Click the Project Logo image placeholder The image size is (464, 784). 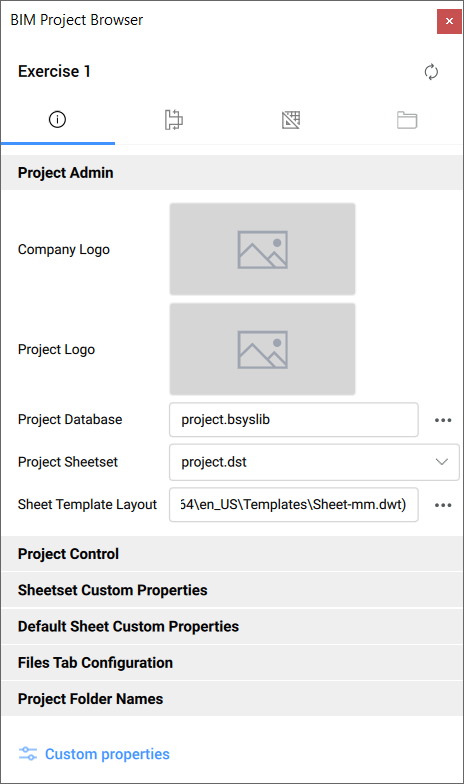262,349
